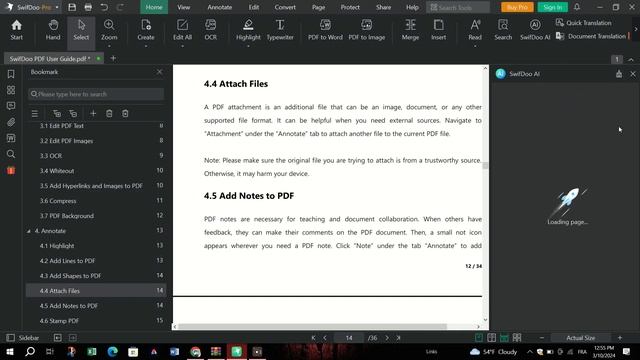Toggle the Sidebar button
Viewport: 640px width, 360px height.
click(x=23, y=338)
